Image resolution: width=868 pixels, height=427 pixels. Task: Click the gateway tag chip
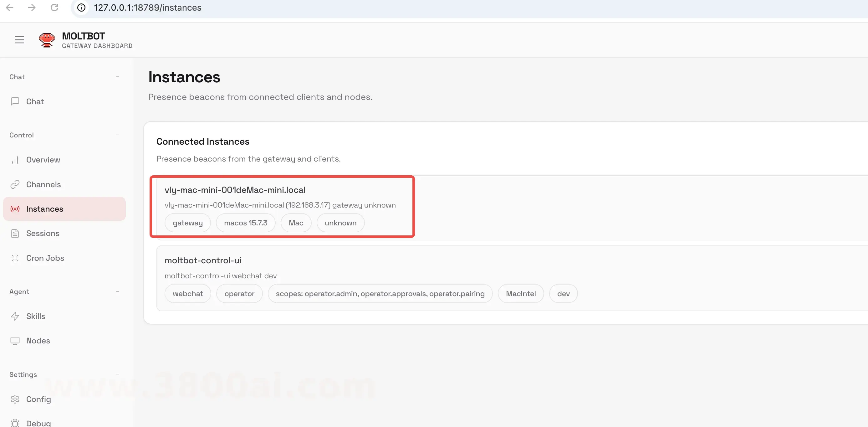pos(187,223)
